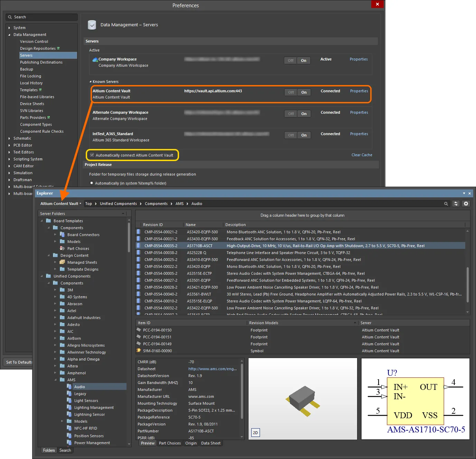Open the Explorer settings gear icon
The height and width of the screenshot is (459, 476).
pos(466,204)
